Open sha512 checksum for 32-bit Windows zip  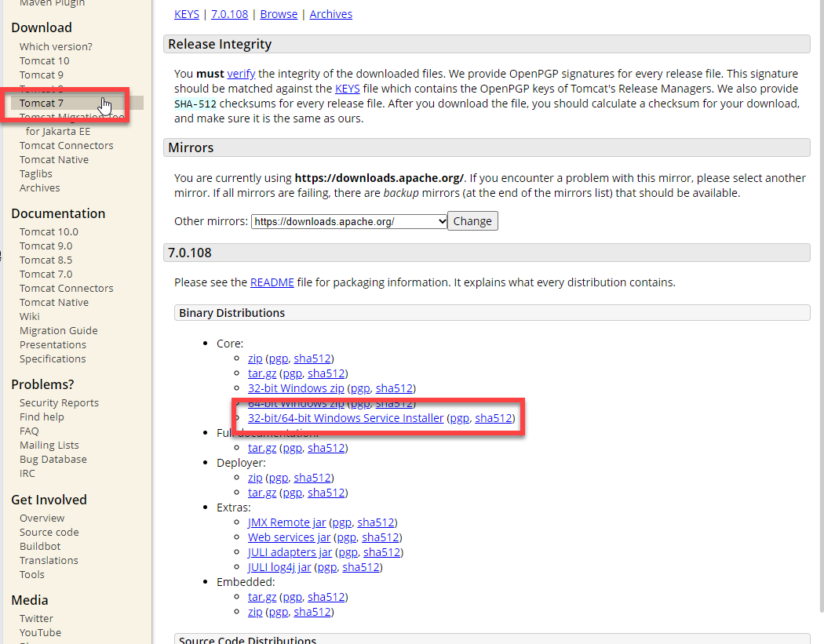pos(394,388)
